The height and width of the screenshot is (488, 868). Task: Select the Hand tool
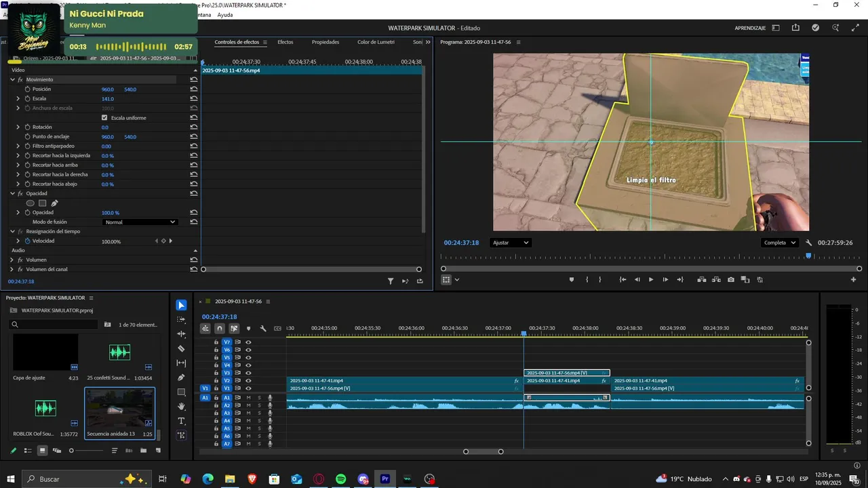click(x=181, y=407)
